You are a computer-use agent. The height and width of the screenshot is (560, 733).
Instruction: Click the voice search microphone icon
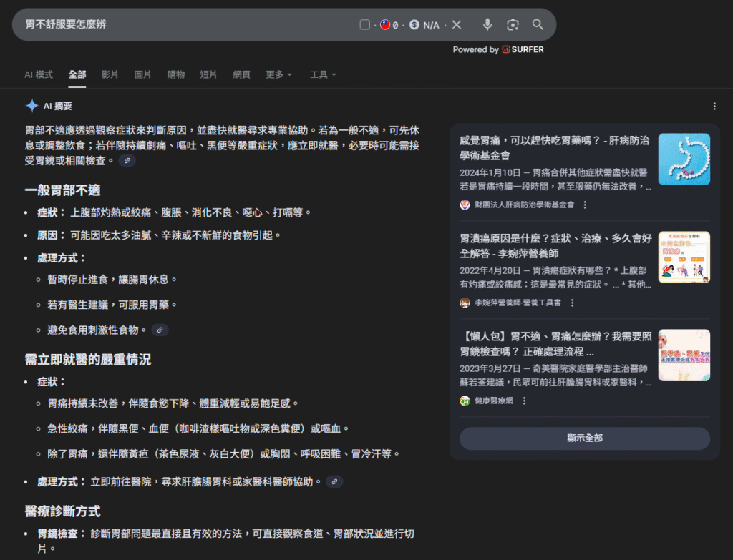pyautogui.click(x=487, y=25)
